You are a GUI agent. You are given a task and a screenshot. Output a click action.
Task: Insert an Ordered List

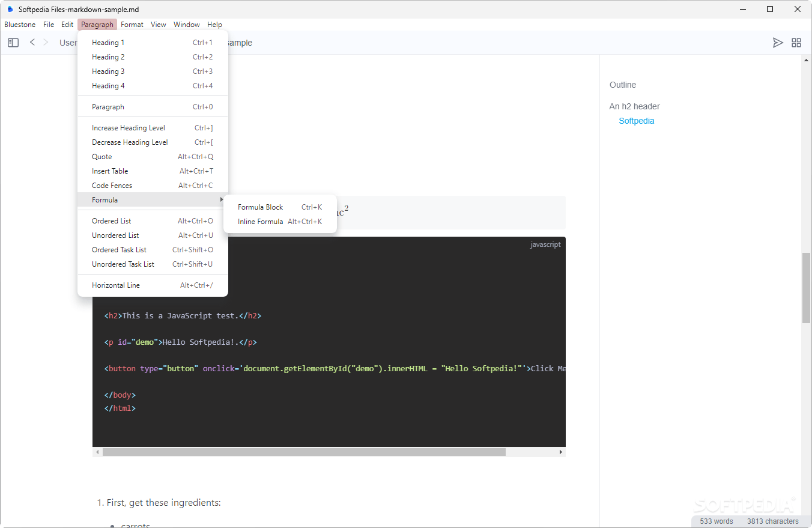(153, 221)
